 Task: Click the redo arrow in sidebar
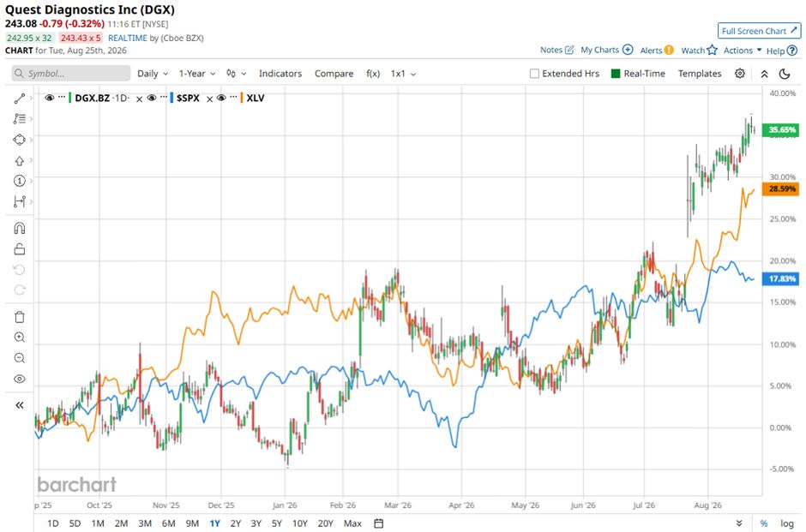pos(20,290)
